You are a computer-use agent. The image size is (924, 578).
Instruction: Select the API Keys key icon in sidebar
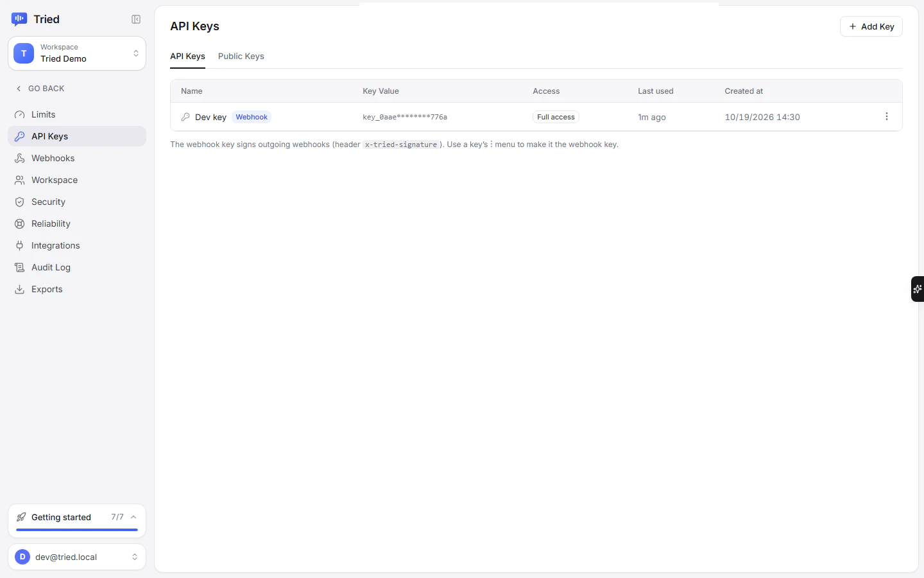click(x=20, y=136)
